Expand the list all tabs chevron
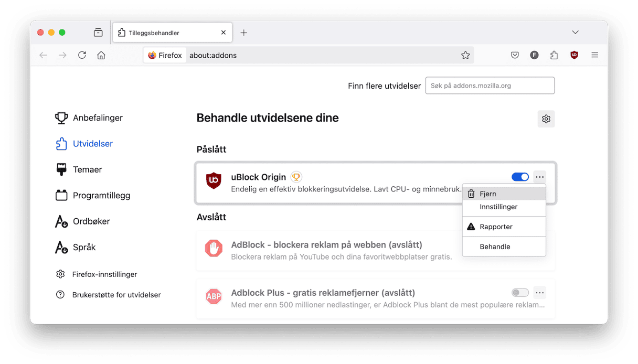 (575, 33)
